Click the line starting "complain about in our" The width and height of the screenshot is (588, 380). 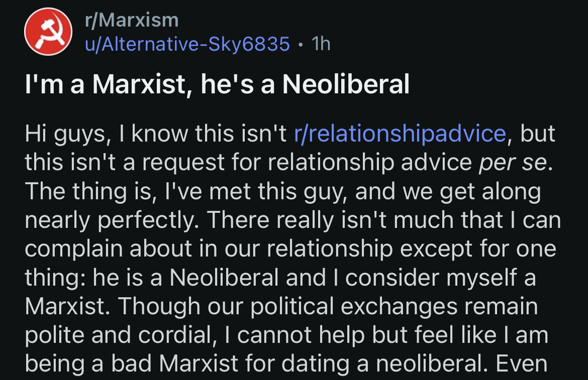click(290, 249)
